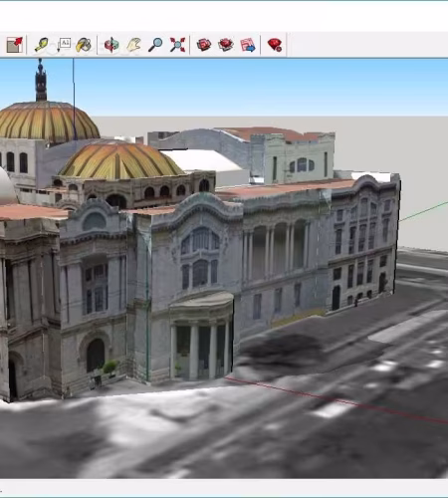Select the Zoom magnifier tool
The image size is (448, 498).
coord(155,45)
